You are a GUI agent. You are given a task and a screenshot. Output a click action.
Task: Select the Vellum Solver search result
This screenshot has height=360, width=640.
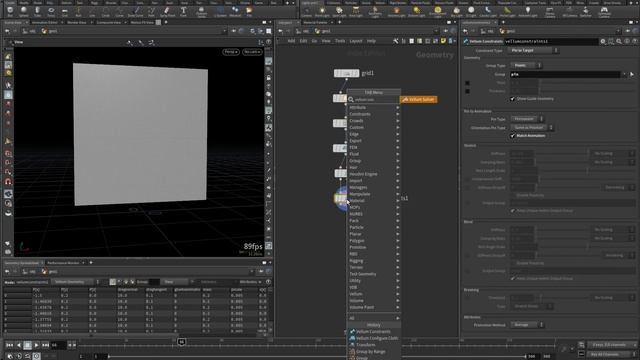[x=418, y=100]
